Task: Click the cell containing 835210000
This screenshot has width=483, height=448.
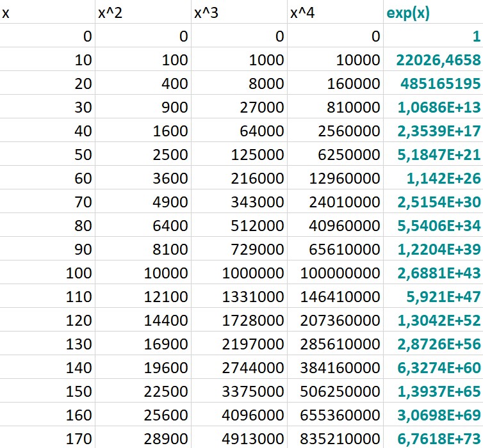Action: 336,438
